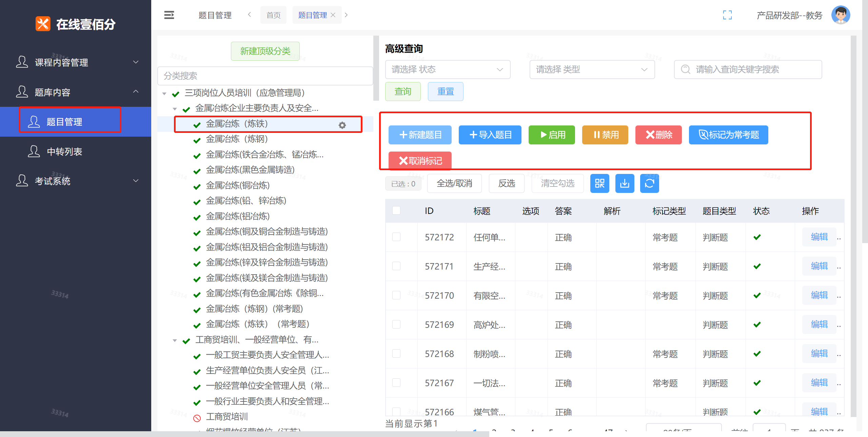Click the 标记为常考题 button

(x=729, y=135)
